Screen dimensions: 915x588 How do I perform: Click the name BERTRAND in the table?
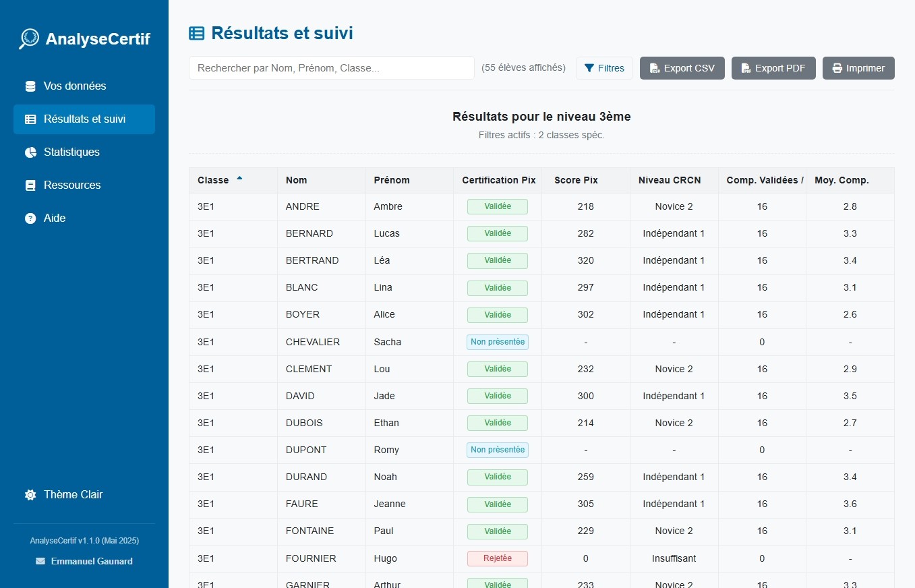tap(312, 261)
